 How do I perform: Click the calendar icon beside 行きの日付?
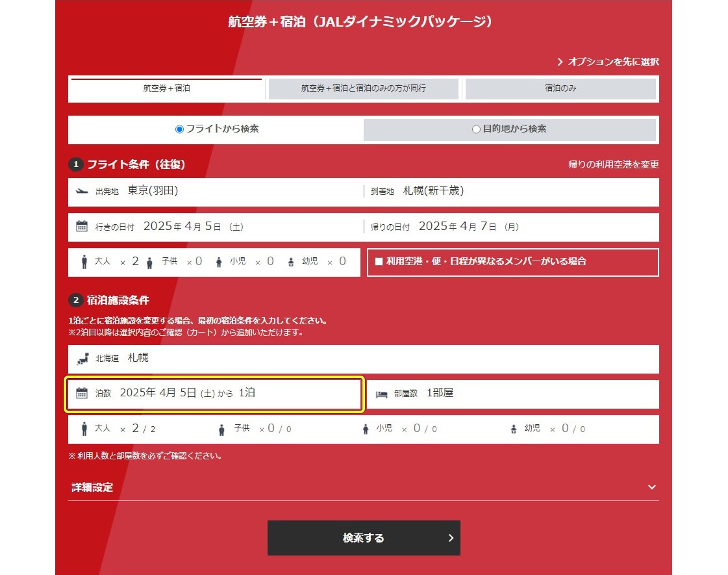pyautogui.click(x=82, y=226)
